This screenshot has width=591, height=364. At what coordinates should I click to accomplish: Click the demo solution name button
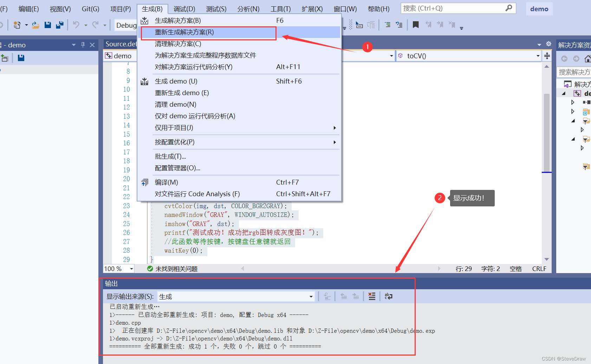(539, 9)
